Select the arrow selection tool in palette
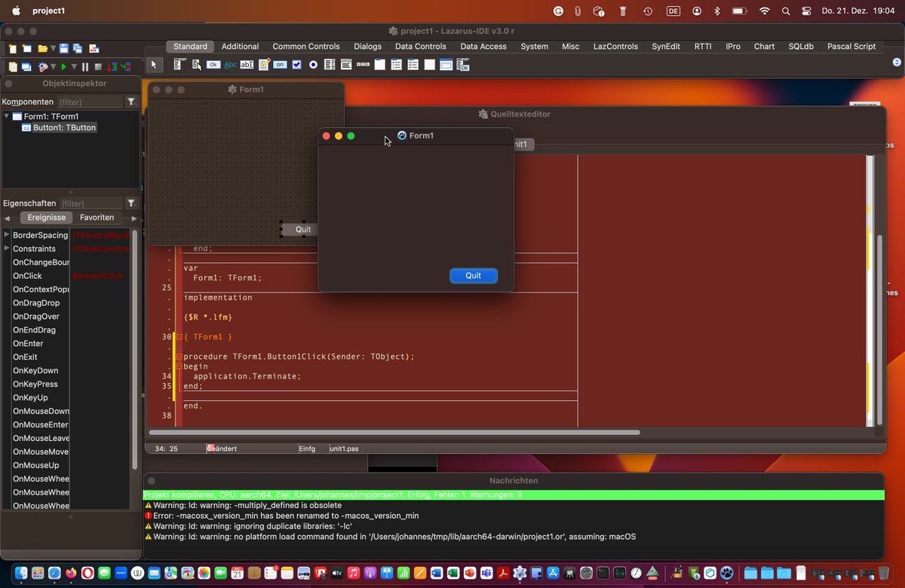Screen dimensions: 905x588 click(x=154, y=65)
